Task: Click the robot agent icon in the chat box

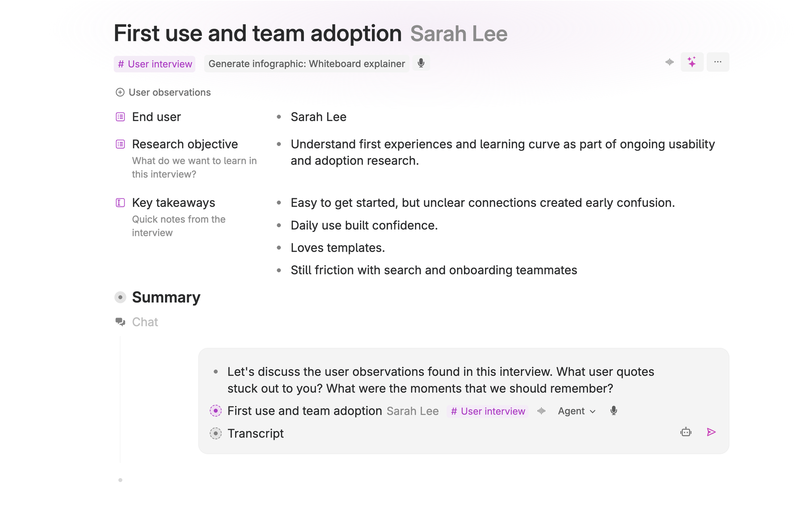Action: (686, 432)
